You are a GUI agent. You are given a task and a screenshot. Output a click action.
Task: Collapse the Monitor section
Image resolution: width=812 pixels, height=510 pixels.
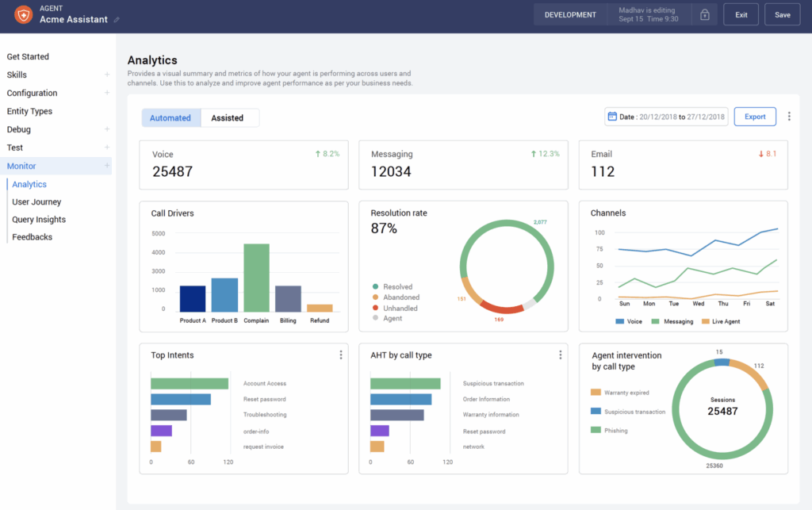(107, 166)
